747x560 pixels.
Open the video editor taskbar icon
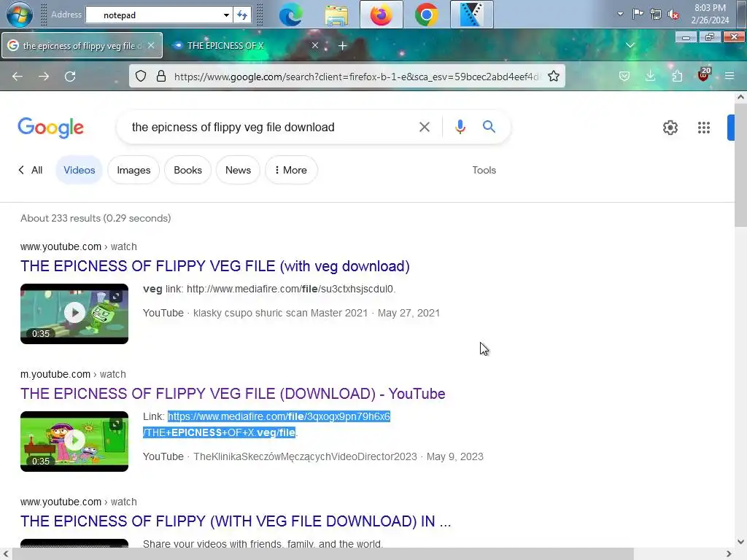[472, 15]
